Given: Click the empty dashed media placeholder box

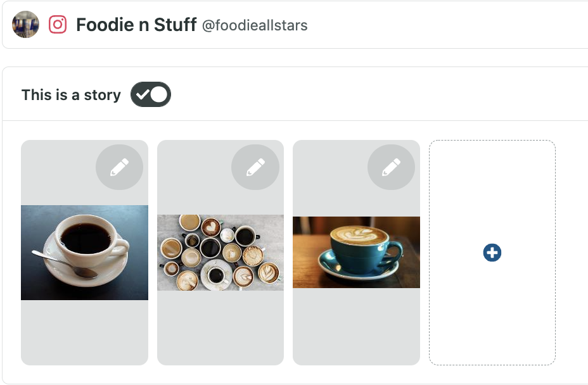Looking at the screenshot, I should tap(492, 190).
